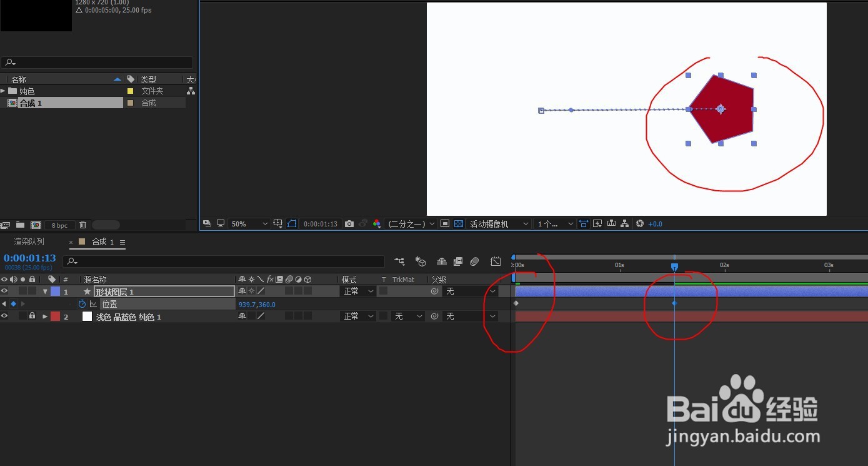The height and width of the screenshot is (466, 868).
Task: Open the 8 bpc color depth setting
Action: [60, 225]
